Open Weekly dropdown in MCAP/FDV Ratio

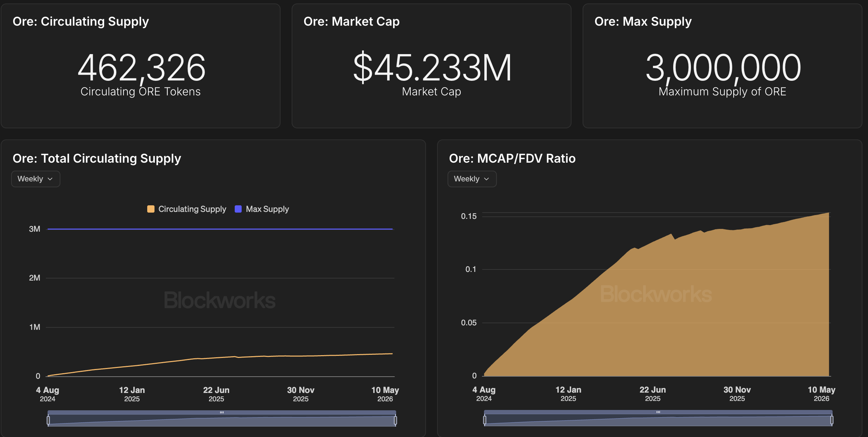472,179
